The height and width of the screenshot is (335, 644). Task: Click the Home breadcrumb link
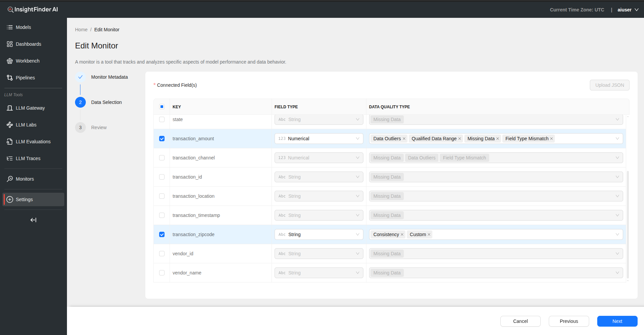[x=81, y=30]
